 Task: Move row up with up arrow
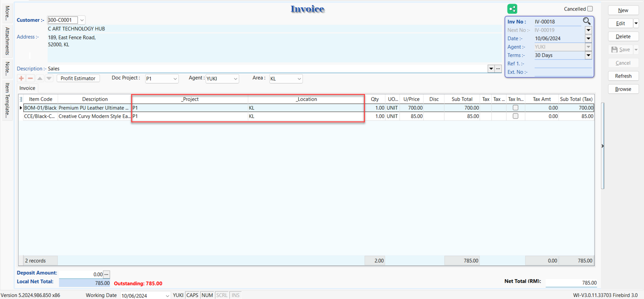point(40,78)
